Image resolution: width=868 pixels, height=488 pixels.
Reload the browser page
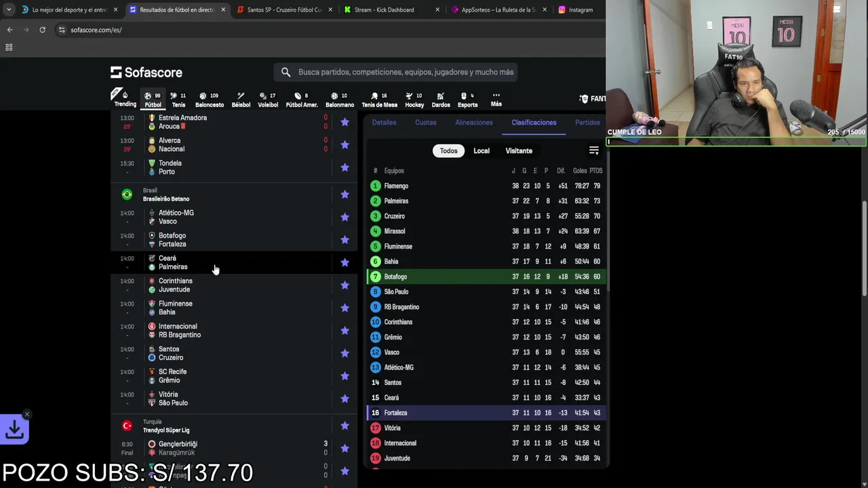click(x=42, y=30)
